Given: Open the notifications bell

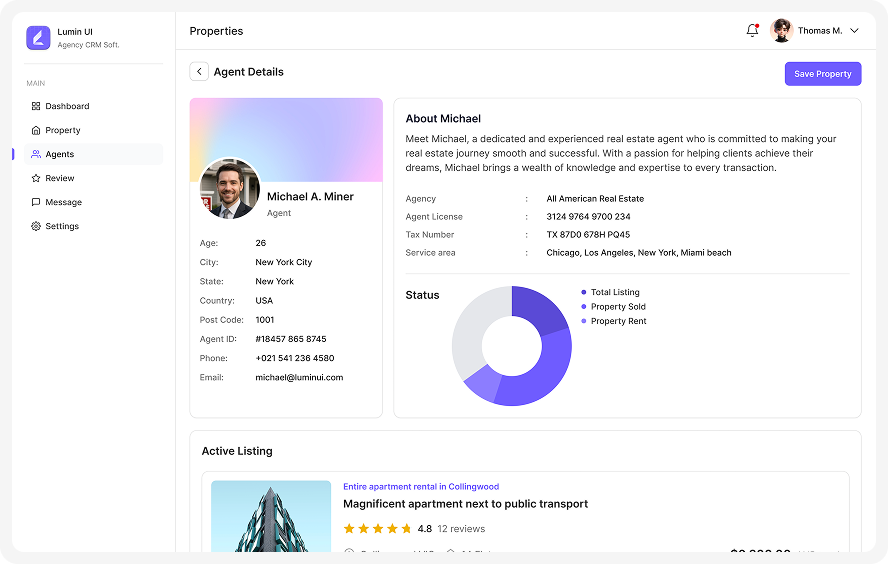Looking at the screenshot, I should 752,31.
